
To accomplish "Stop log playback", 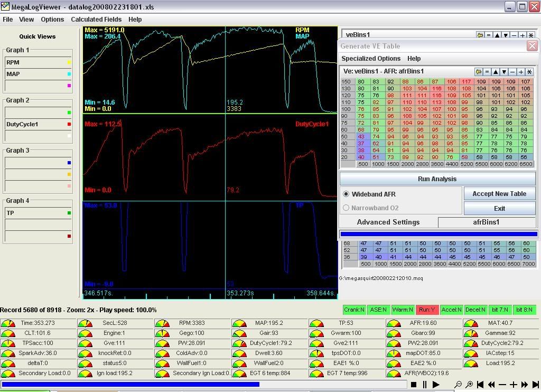I will click(414, 385).
